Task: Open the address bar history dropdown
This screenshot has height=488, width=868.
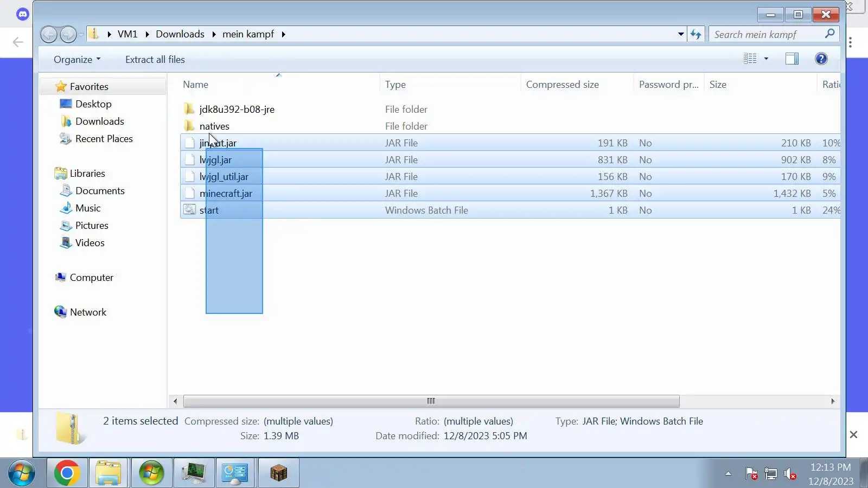Action: tap(681, 34)
